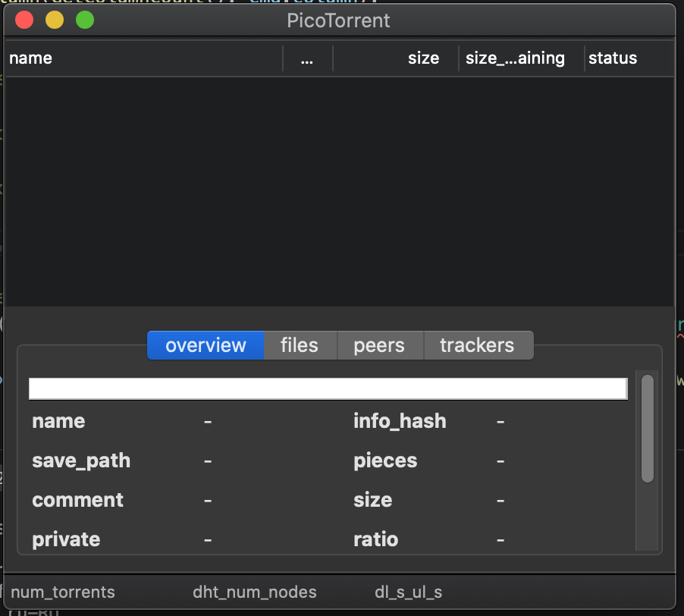Click the pieces label
This screenshot has width=684, height=616.
385,460
